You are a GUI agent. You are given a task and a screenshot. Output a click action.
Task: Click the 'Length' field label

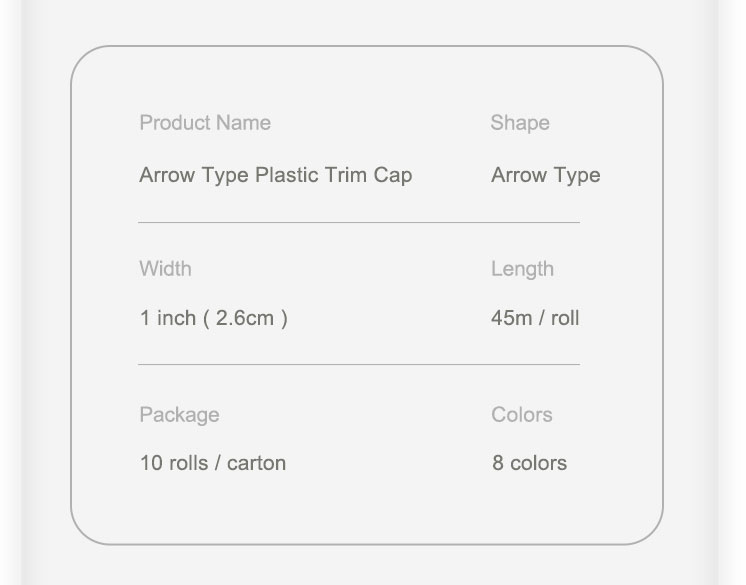[x=522, y=269]
